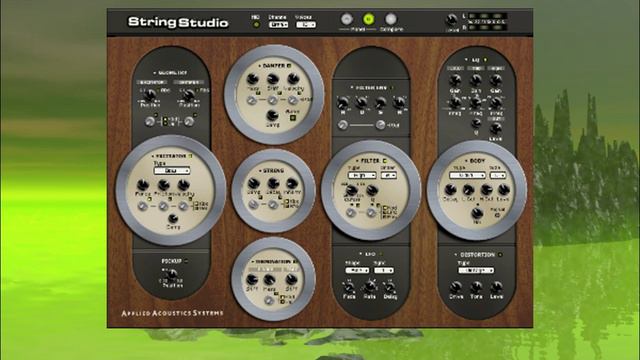Open the Filter Order dropdown

click(389, 176)
